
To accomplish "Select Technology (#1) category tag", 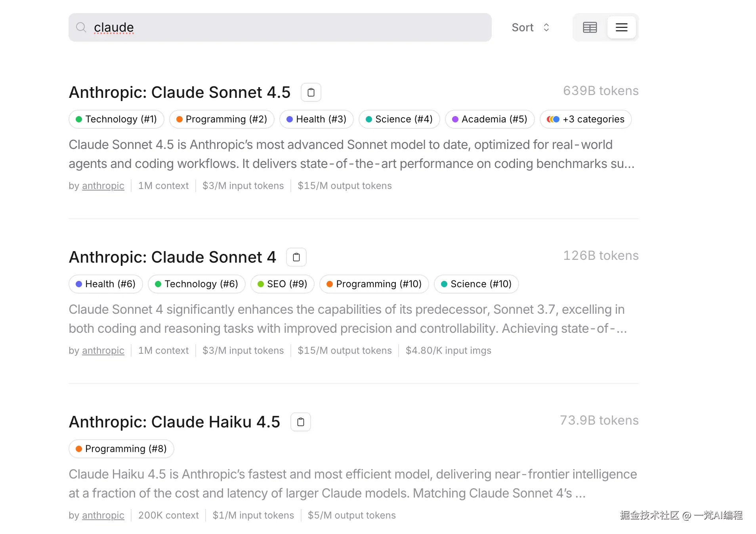I will click(x=116, y=119).
